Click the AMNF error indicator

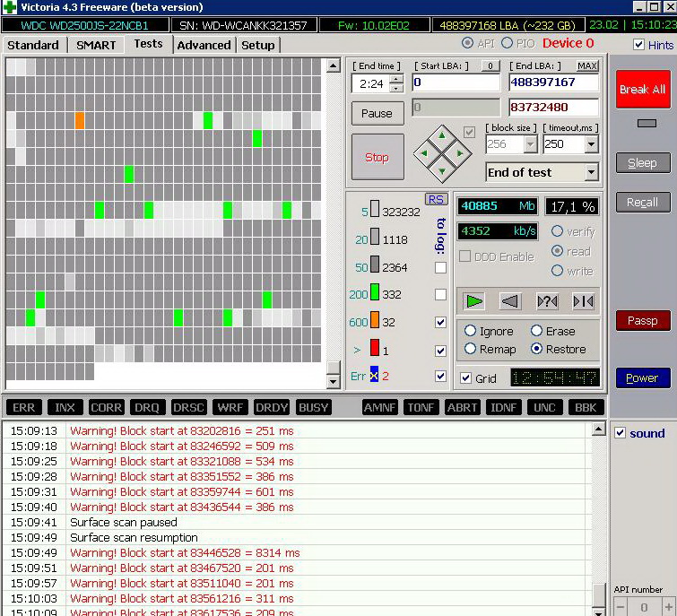(379, 407)
